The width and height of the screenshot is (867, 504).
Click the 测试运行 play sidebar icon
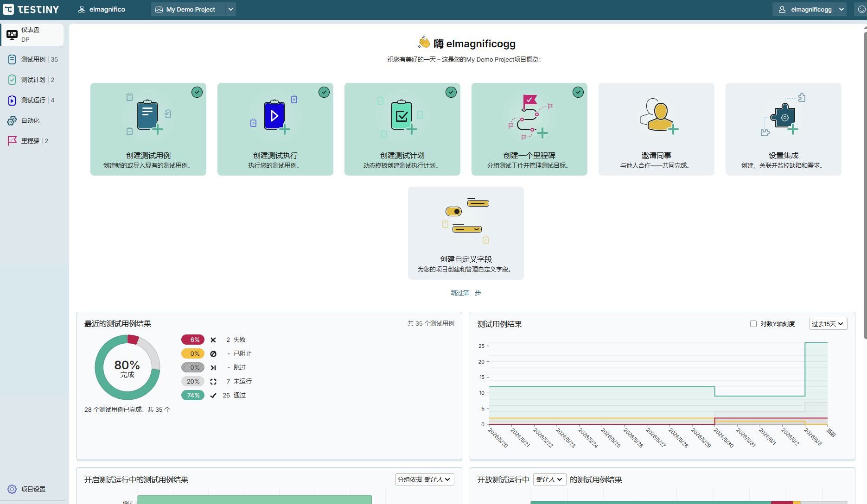[12, 100]
